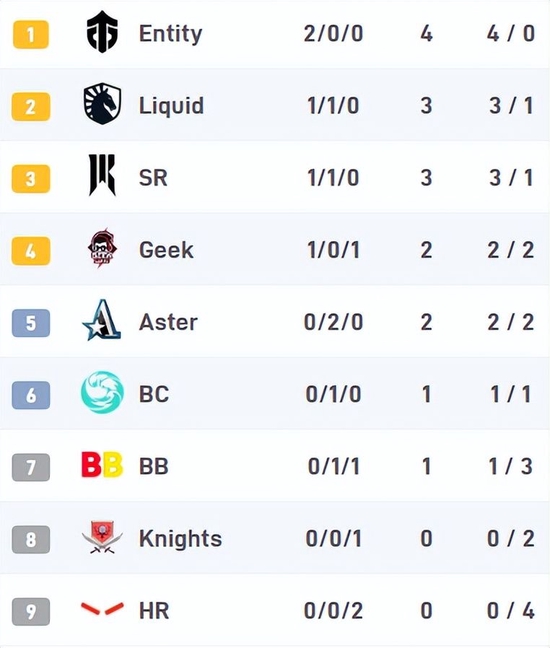Image resolution: width=550 pixels, height=648 pixels.
Task: Click the gray rank 9 badge
Action: 31,611
